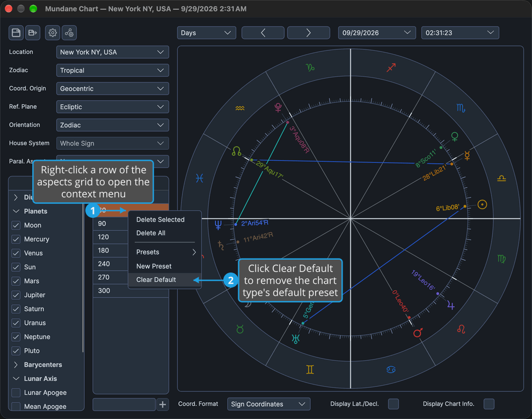The height and width of the screenshot is (419, 532).
Task: Click the Jupiter glyph in the chart
Action: click(450, 305)
